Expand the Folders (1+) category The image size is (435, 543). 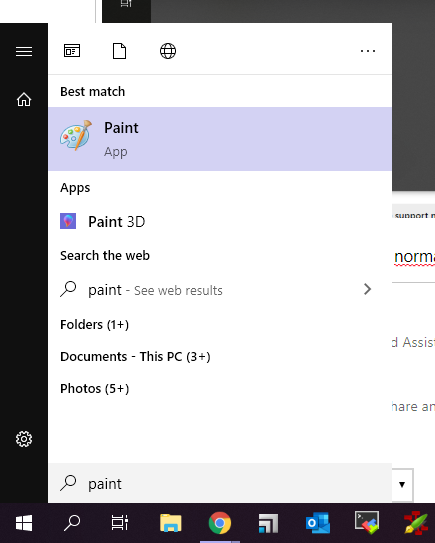94,324
